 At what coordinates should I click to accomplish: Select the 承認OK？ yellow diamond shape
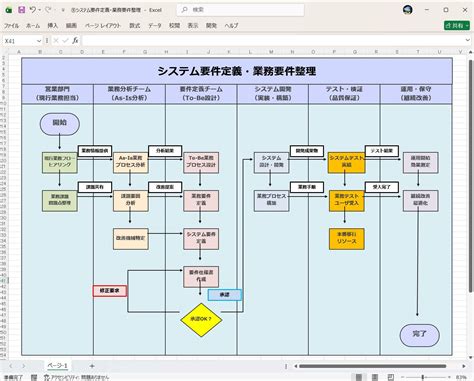pos(201,320)
